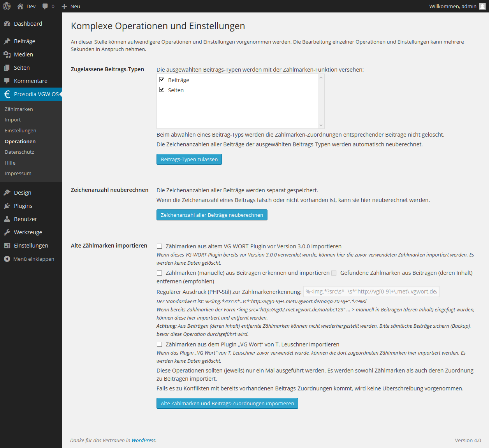Image resolution: width=489 pixels, height=448 pixels.
Task: Uncheck the Beiträge post type checkbox
Action: point(162,79)
